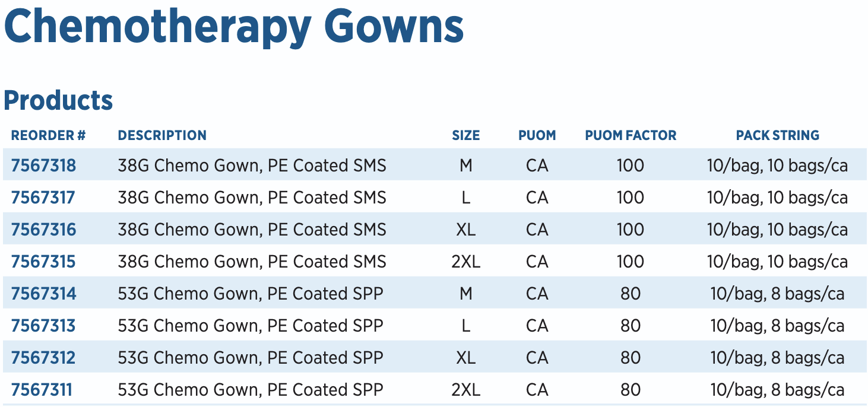Image resolution: width=868 pixels, height=407 pixels.
Task: Click 53G Chemo Gown description, size 2XL row
Action: (x=251, y=390)
